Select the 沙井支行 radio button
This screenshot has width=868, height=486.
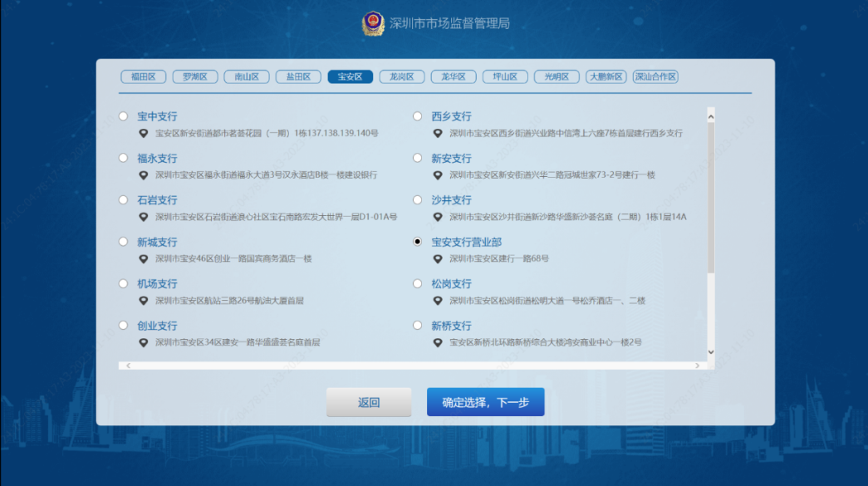418,200
